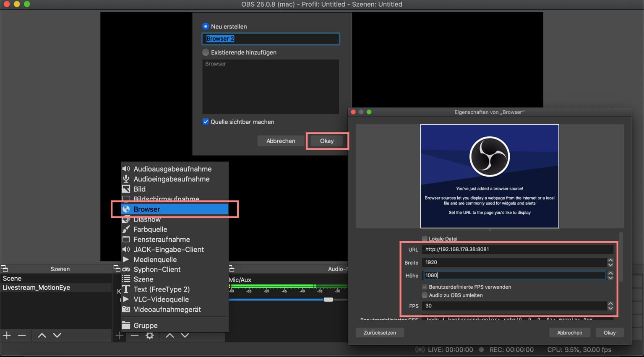The width and height of the screenshot is (644, 357).
Task: Choose Syphon-Client entry
Action: [x=175, y=269]
